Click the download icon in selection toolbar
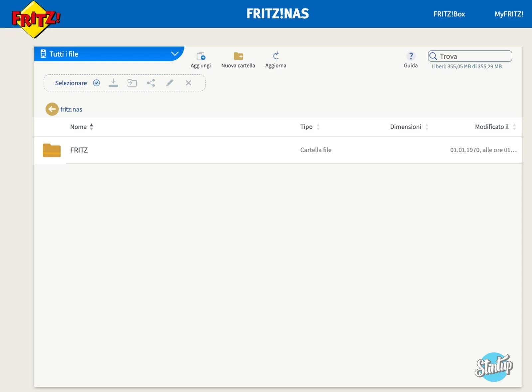The width and height of the screenshot is (532, 392). [x=113, y=83]
